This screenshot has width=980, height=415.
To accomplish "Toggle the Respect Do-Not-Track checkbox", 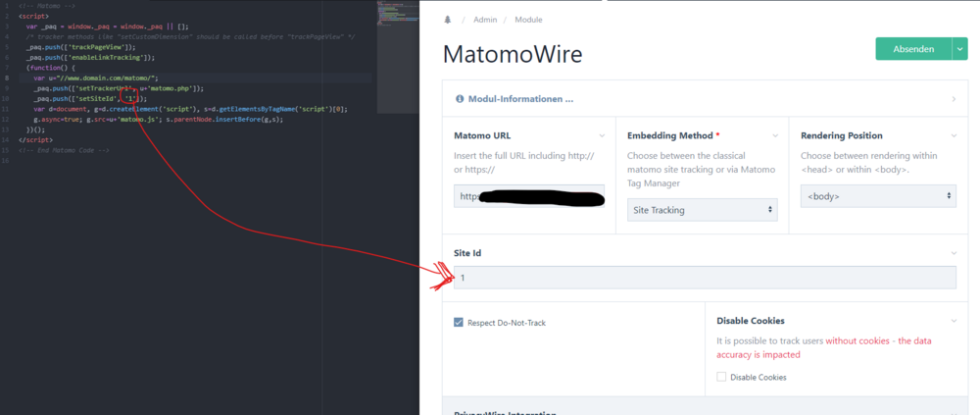I will point(459,322).
